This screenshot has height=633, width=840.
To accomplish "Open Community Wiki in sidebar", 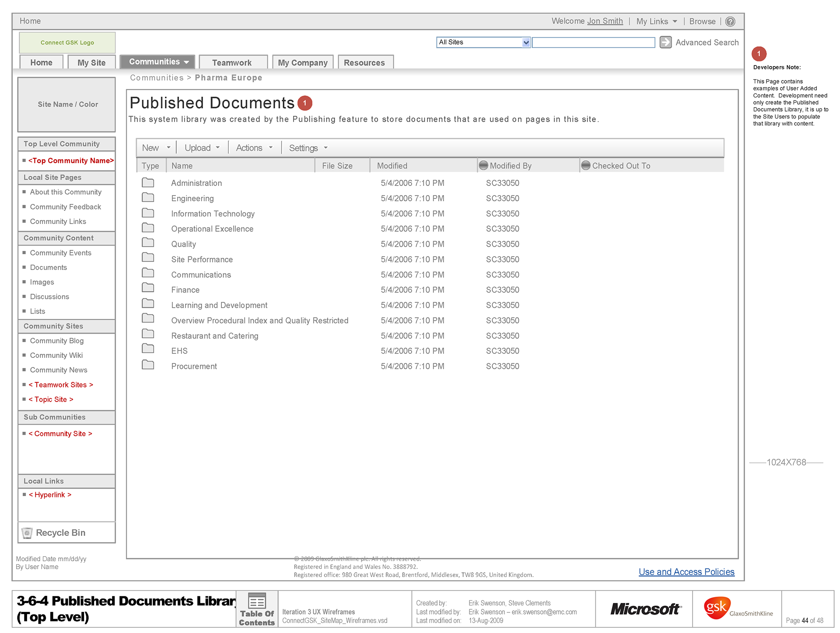I will 56,355.
